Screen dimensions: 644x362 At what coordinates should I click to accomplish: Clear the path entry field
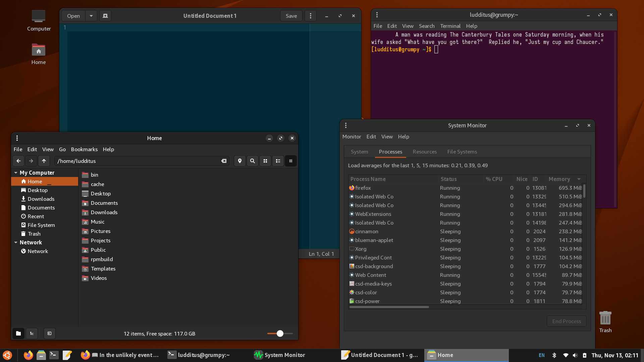tap(224, 161)
